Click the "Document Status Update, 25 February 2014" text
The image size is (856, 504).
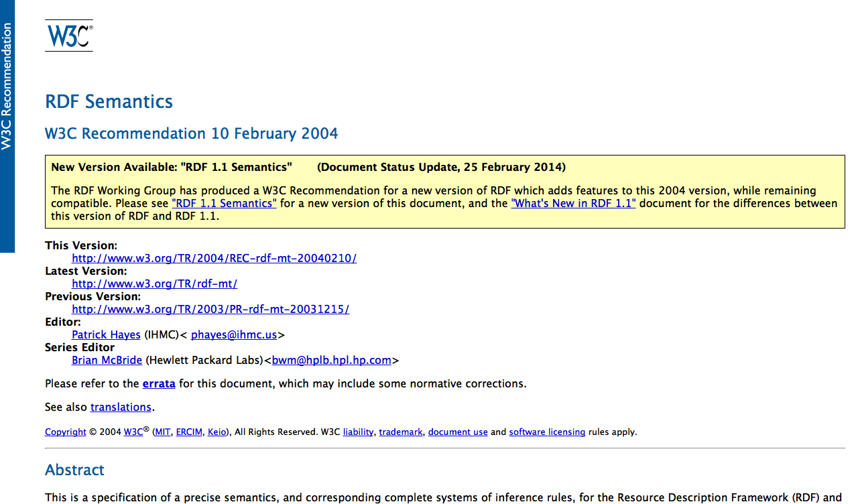coord(441,167)
